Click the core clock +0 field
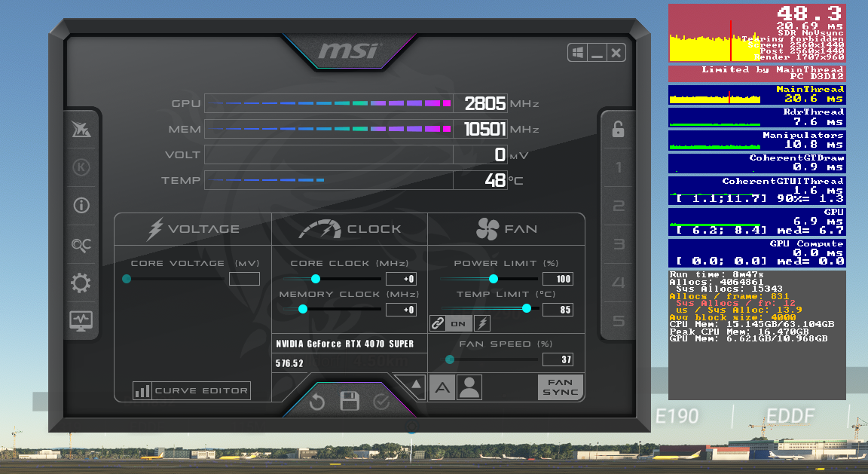The image size is (868, 474). 401,279
